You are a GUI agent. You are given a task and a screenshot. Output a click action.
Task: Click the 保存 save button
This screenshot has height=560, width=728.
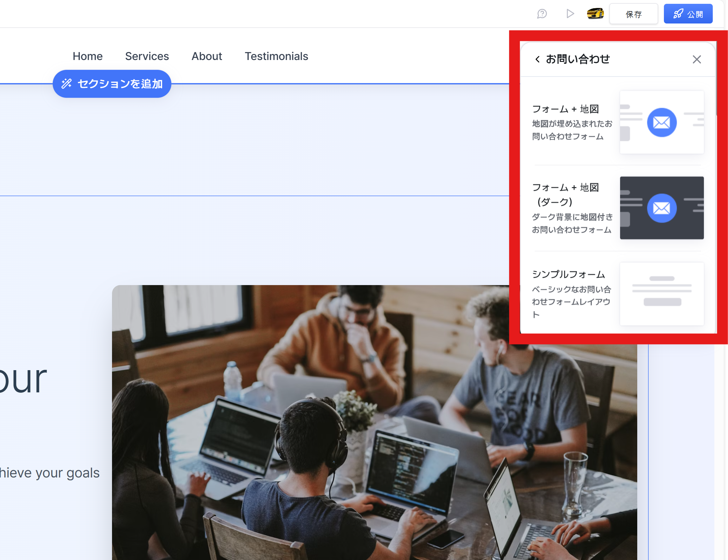click(633, 14)
